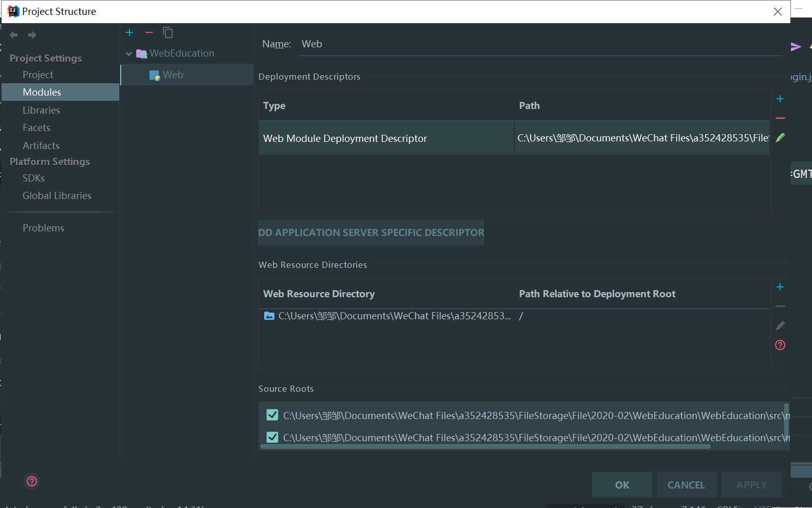The width and height of the screenshot is (812, 508).
Task: Click the first source root path text
Action: [536, 415]
